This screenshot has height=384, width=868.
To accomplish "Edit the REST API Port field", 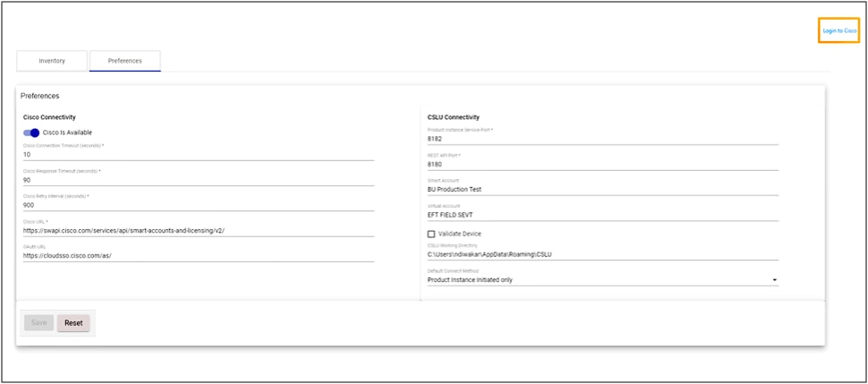I will [603, 165].
